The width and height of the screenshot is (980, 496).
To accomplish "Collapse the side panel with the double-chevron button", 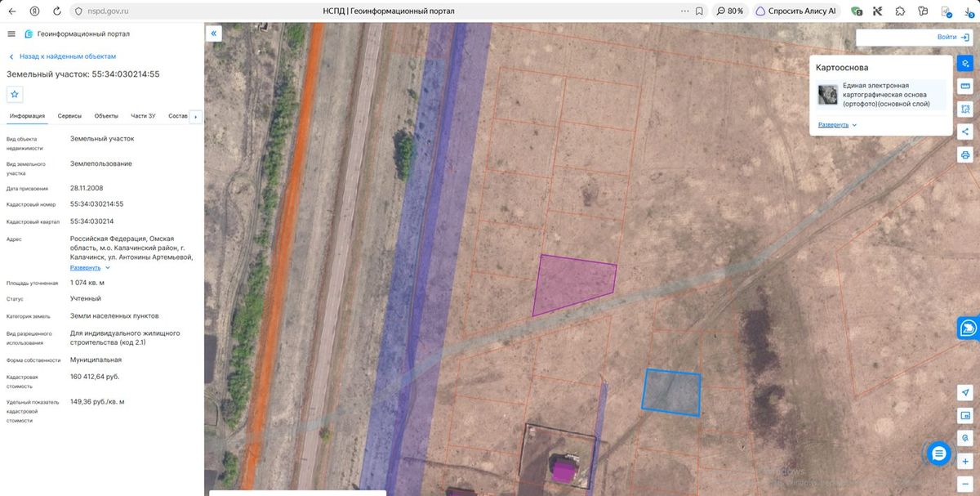I will 214,34.
